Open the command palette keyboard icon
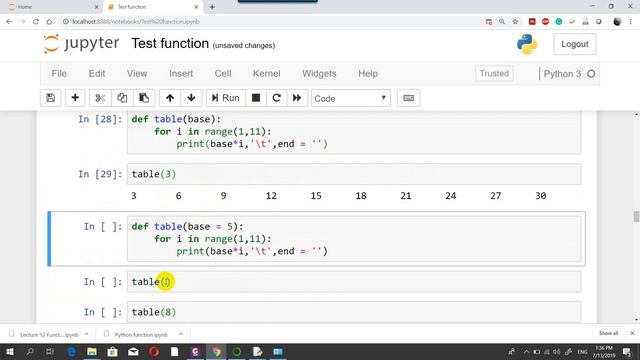The width and height of the screenshot is (640, 360). pos(409,98)
